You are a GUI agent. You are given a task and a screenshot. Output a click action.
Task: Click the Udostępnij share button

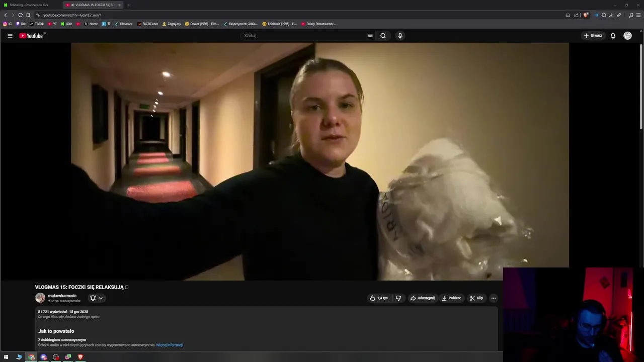[x=422, y=298]
